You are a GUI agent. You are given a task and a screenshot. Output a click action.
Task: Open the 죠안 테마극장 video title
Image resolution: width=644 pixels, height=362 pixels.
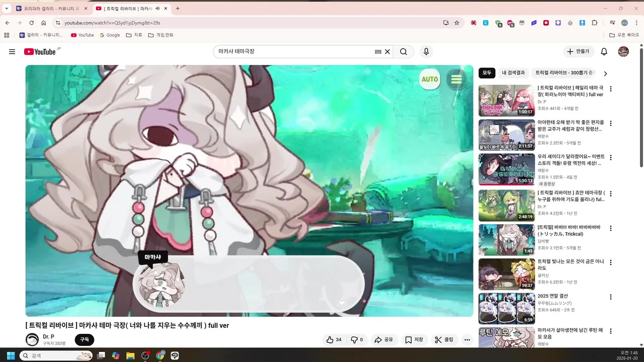click(x=571, y=196)
